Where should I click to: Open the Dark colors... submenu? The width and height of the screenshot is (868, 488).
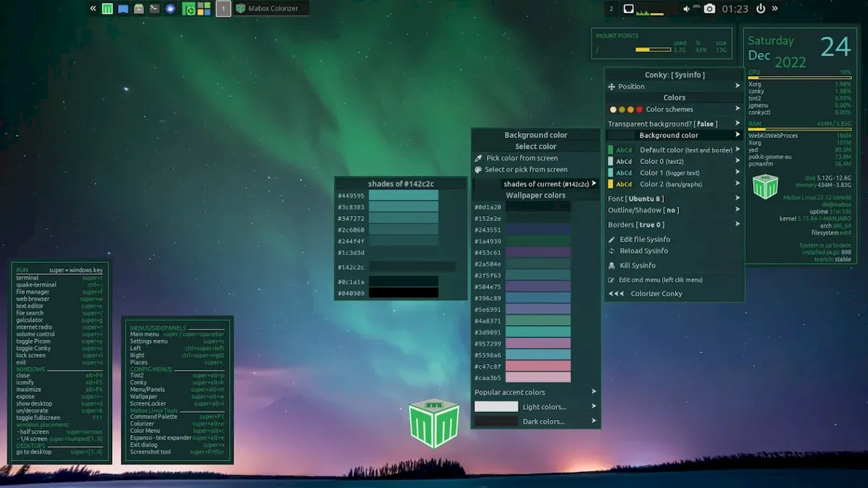(x=536, y=421)
